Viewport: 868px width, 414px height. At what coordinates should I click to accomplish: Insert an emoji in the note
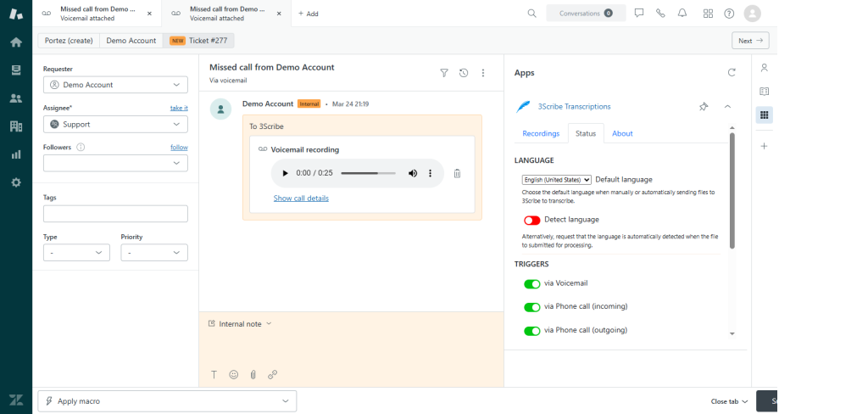[233, 374]
